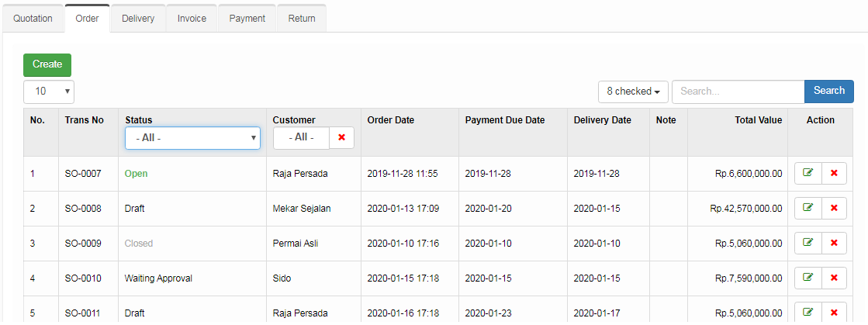This screenshot has height=325, width=868.
Task: Open edit for closed order SO-0009
Action: 807,243
